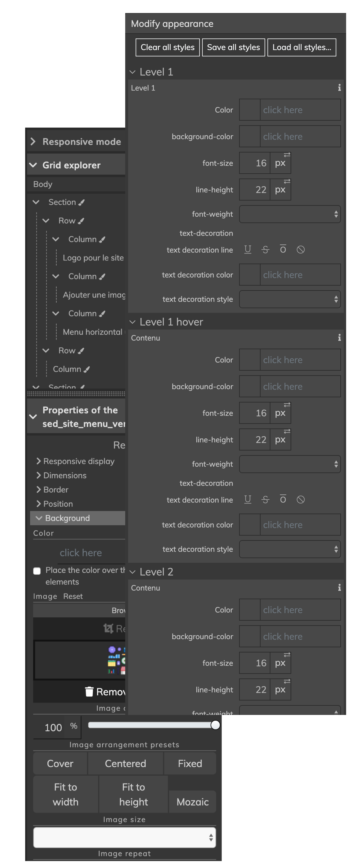360x868 pixels.
Task: Select 'Logo pour le site' in the tree
Action: (93, 258)
